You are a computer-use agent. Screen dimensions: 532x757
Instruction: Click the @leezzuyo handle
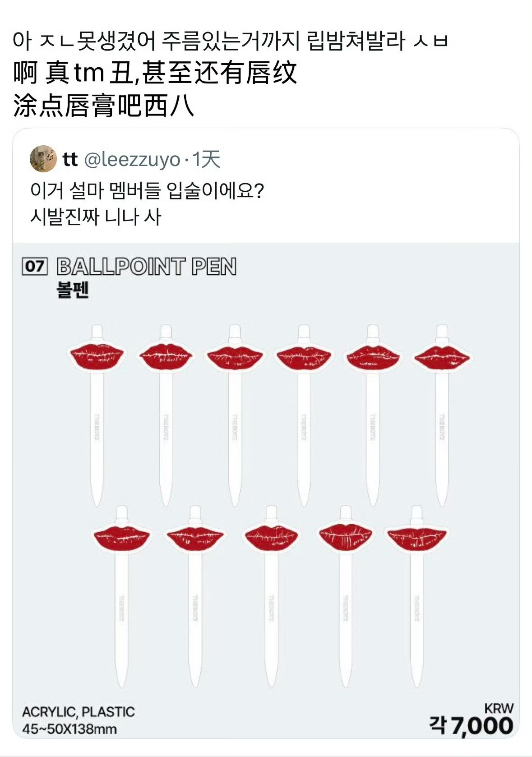132,159
